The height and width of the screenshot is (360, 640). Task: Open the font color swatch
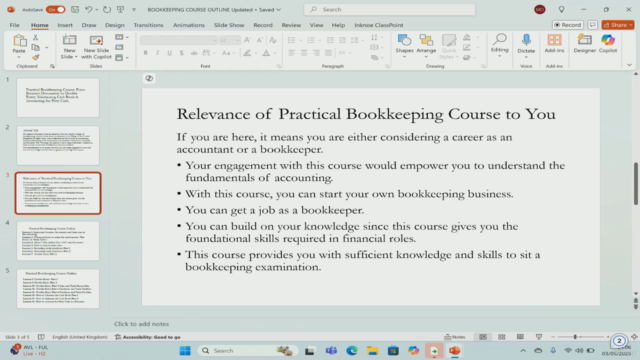pyautogui.click(x=266, y=53)
